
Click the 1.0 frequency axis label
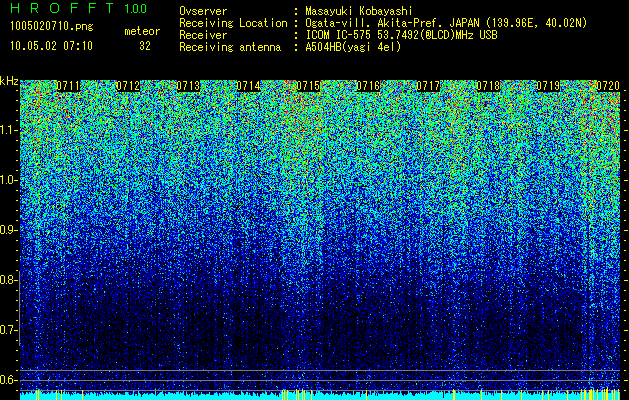pos(8,180)
